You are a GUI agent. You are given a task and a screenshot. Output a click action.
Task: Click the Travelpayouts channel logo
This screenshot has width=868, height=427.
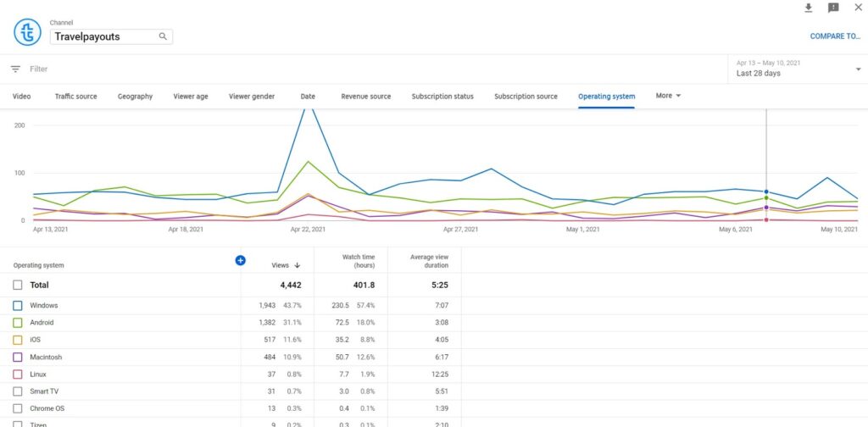pos(27,32)
